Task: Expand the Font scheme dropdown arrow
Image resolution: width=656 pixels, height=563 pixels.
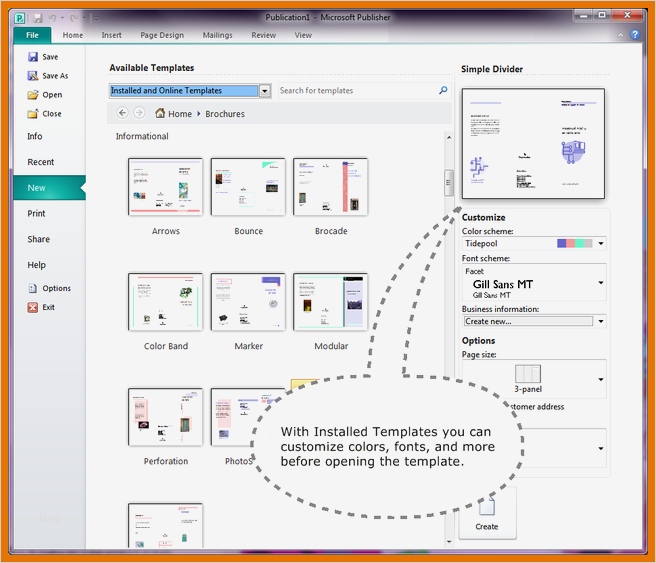Action: pos(601,283)
